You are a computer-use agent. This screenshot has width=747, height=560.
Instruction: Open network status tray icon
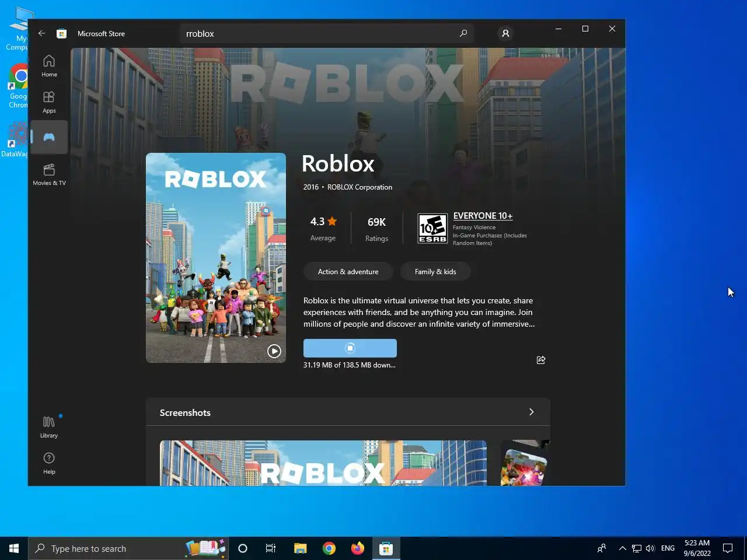click(x=637, y=548)
